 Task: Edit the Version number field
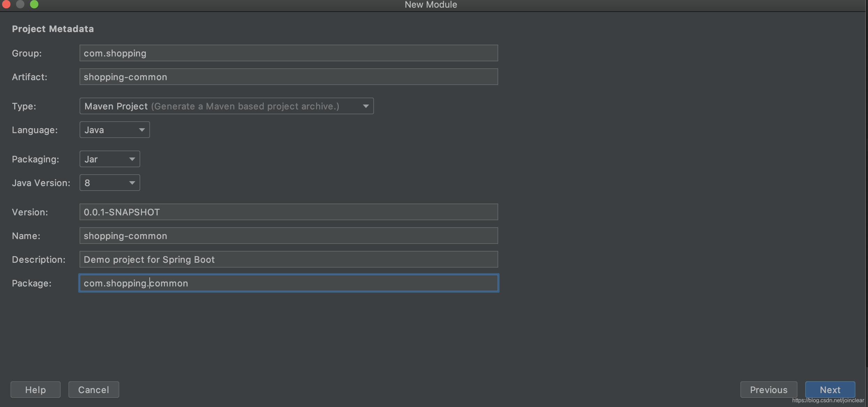pyautogui.click(x=289, y=211)
